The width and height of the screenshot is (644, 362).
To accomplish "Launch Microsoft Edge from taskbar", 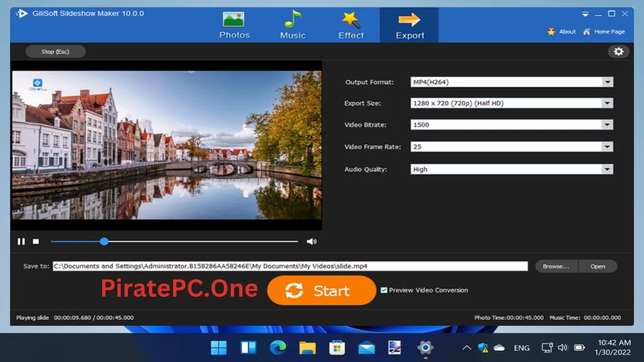I will (x=278, y=347).
